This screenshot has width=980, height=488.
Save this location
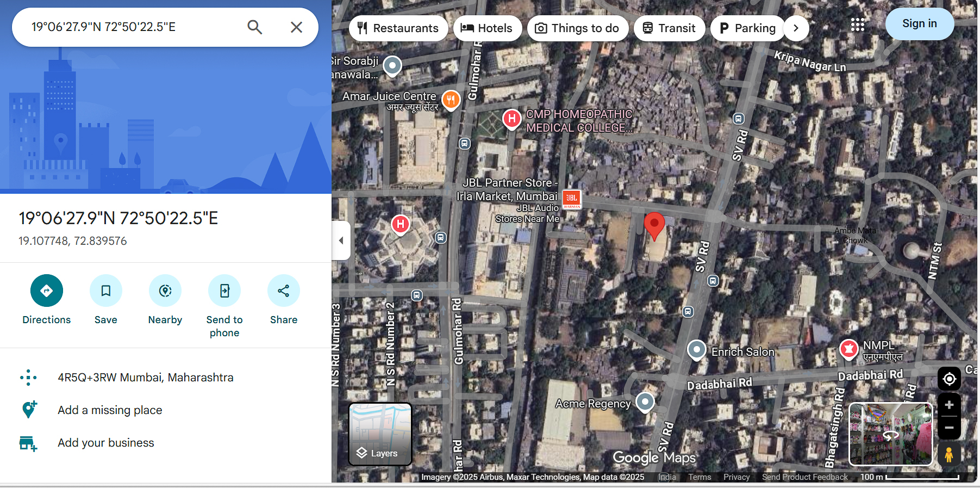(106, 300)
